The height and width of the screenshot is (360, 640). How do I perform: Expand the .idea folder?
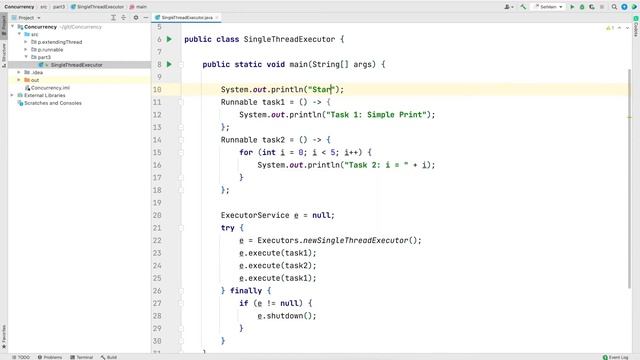pos(19,72)
